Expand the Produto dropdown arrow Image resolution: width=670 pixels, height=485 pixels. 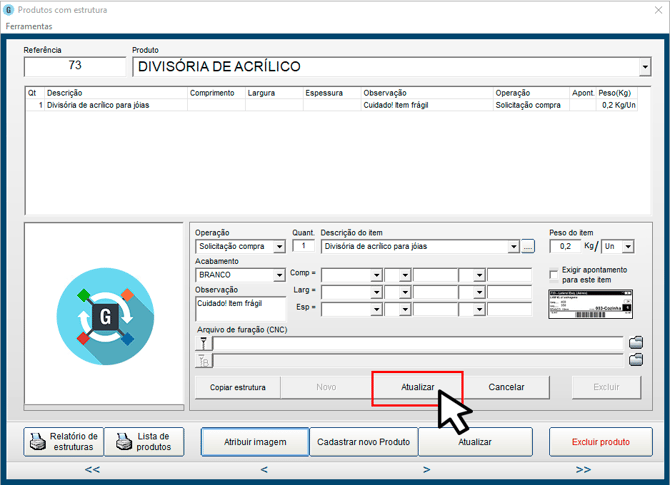point(645,67)
